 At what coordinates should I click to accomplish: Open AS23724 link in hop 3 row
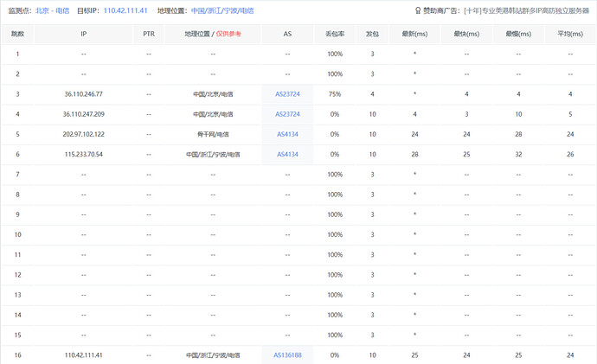(x=287, y=94)
